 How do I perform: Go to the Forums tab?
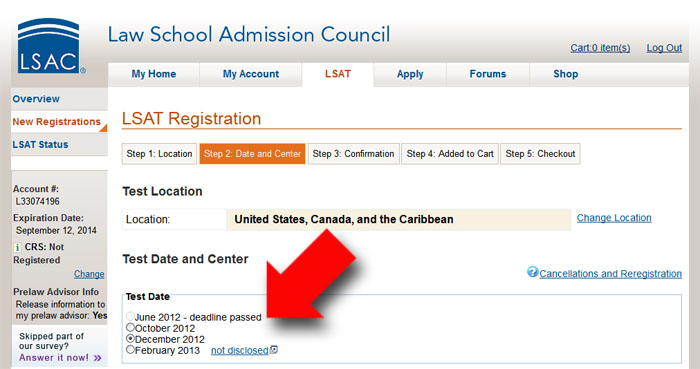[488, 74]
